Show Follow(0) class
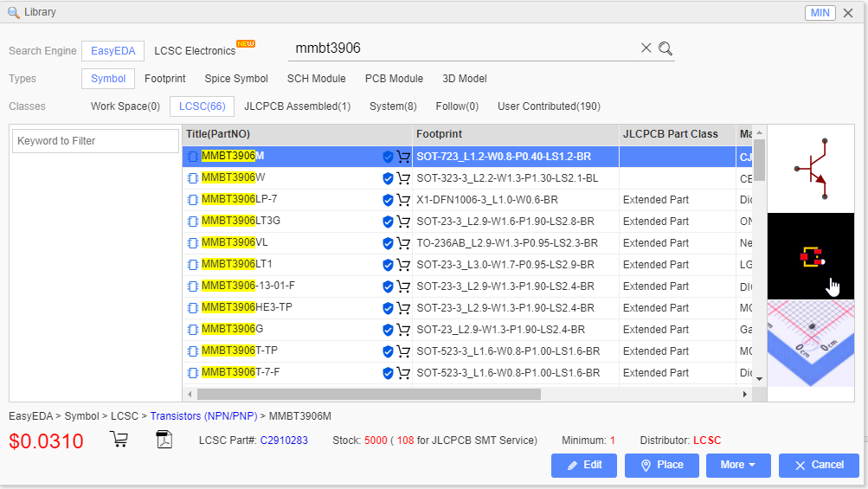868x489 pixels. pyautogui.click(x=457, y=106)
